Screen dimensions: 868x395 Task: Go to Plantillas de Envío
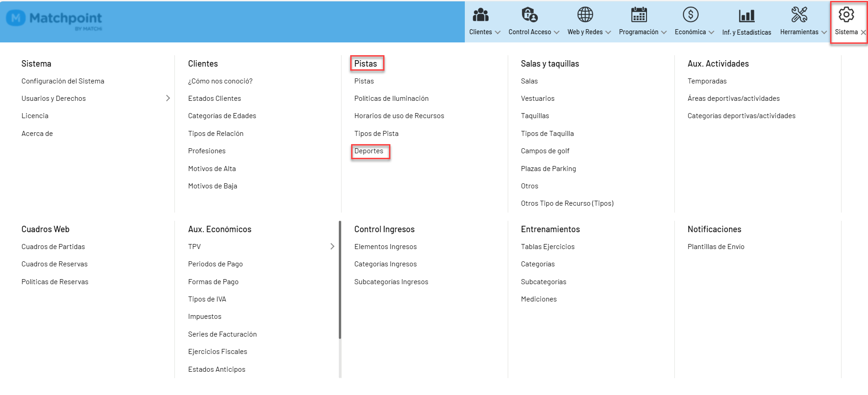point(716,247)
